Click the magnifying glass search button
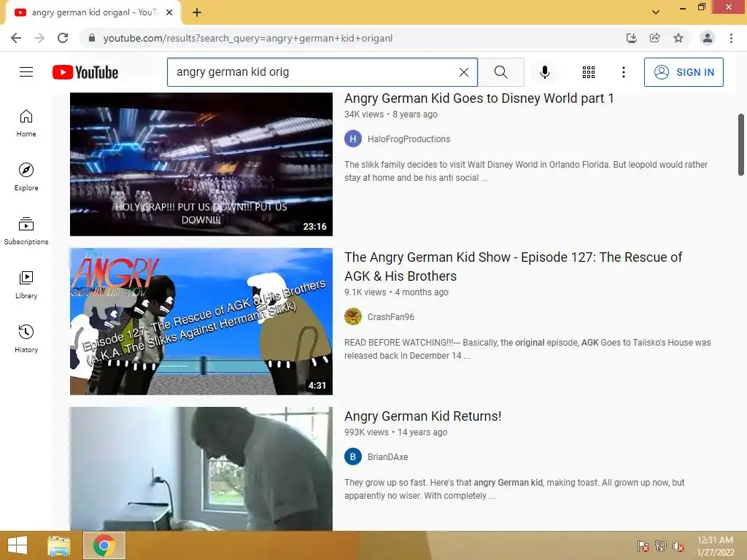 click(500, 72)
